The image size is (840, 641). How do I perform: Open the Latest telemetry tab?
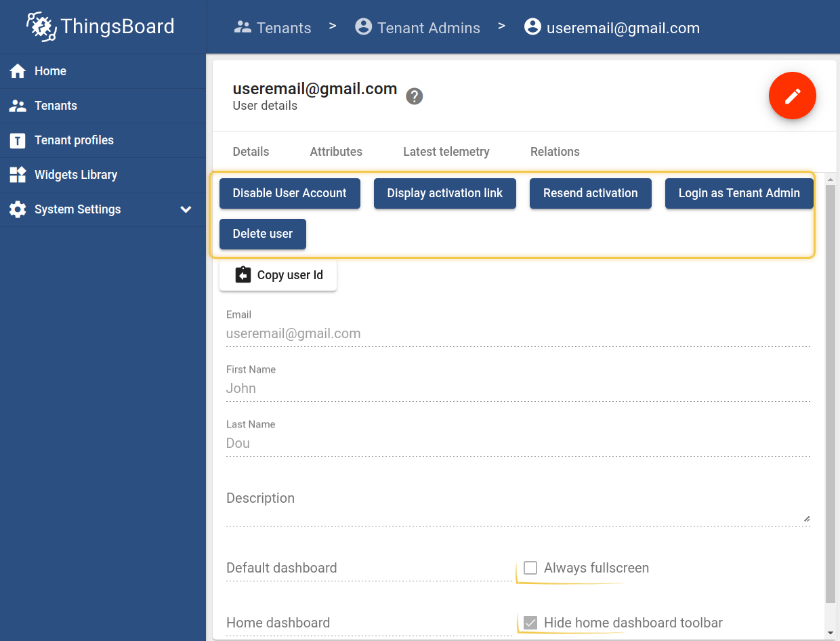coord(446,152)
